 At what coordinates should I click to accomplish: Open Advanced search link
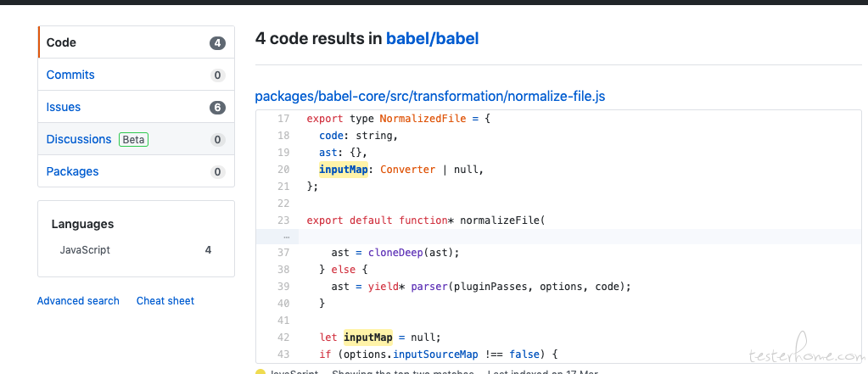[x=78, y=301]
